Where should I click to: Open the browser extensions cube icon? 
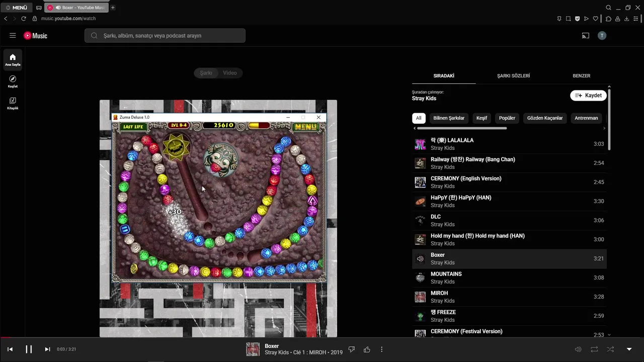pyautogui.click(x=608, y=19)
